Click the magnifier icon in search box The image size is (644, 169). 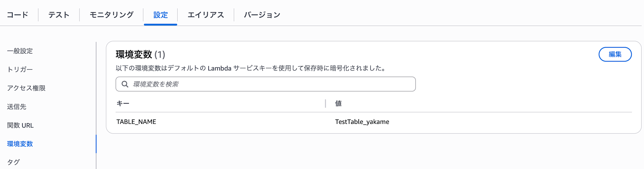click(125, 84)
